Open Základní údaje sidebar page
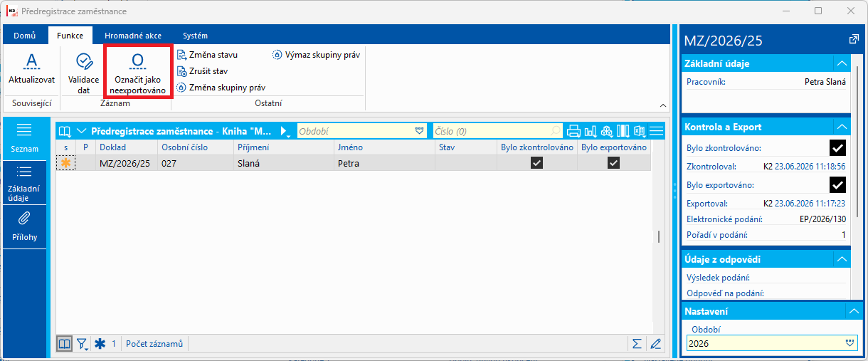The image size is (868, 361). [25, 183]
